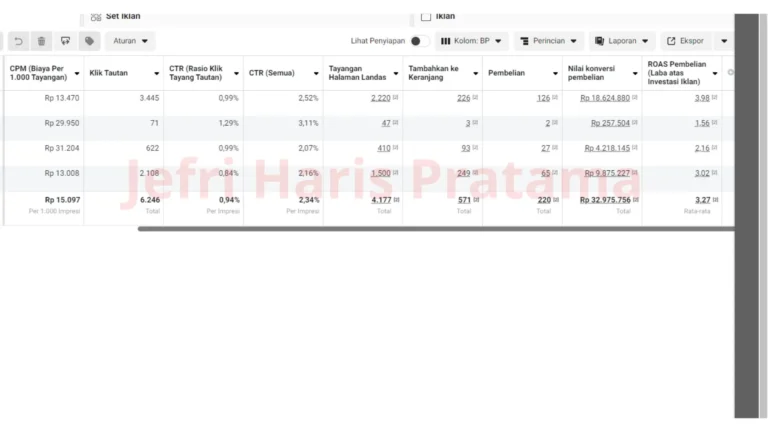Toggle the Lihat Penyiapan switch
This screenshot has height=432, width=768.
(x=419, y=41)
